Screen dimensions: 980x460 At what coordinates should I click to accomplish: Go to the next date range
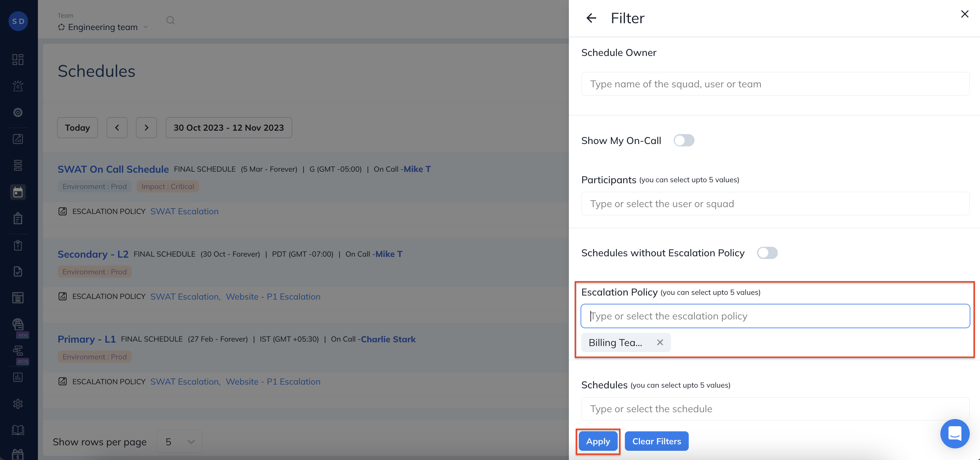(x=146, y=128)
